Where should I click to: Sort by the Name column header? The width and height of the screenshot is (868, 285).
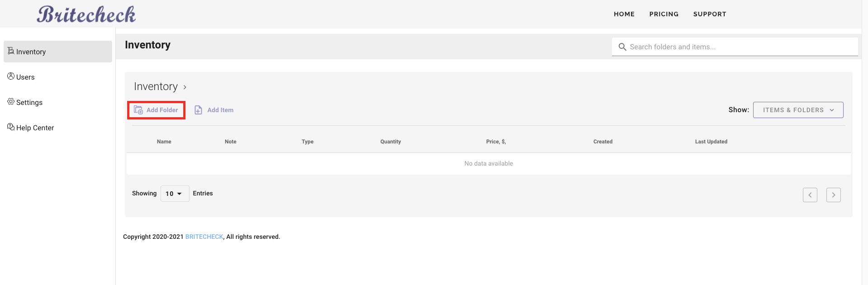click(164, 142)
